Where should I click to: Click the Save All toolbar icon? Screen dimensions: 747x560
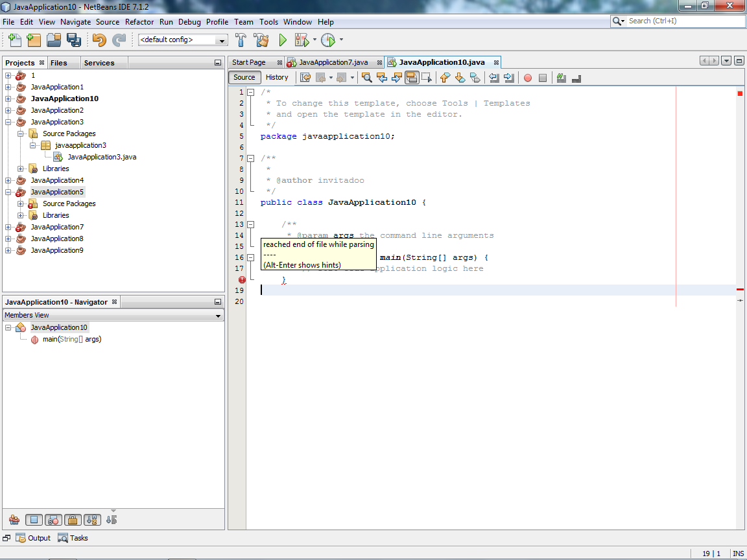pyautogui.click(x=74, y=40)
